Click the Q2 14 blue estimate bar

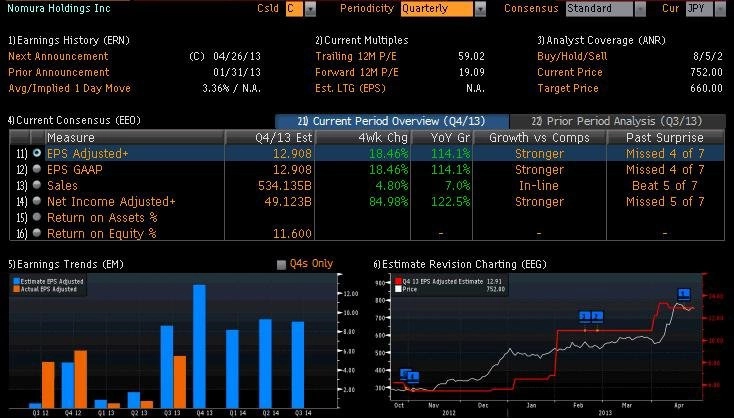(x=265, y=363)
